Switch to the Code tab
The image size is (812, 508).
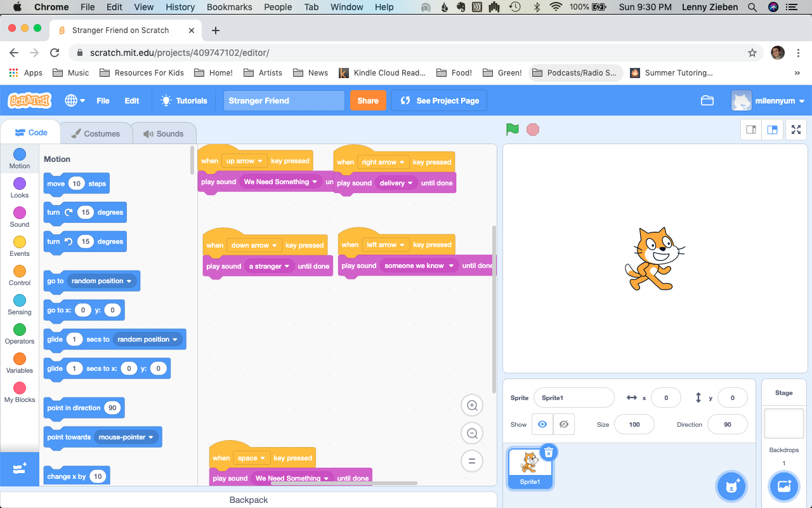[31, 133]
